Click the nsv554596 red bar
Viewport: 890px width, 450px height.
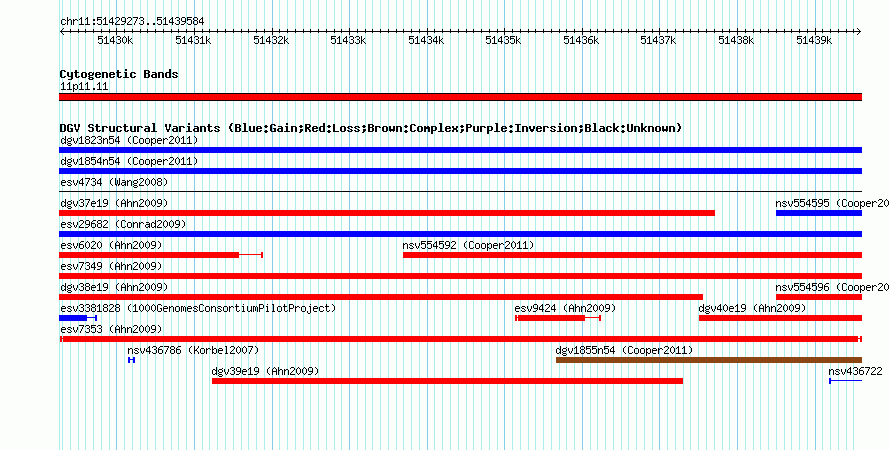pyautogui.click(x=819, y=297)
